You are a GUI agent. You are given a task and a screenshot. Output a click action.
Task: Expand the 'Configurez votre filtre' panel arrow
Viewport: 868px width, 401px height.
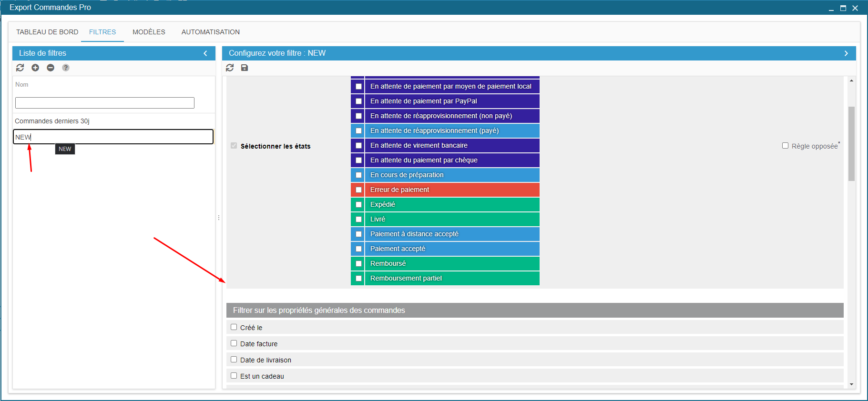(846, 53)
